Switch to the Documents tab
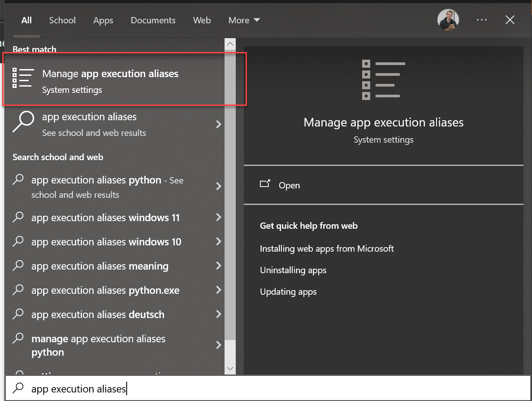 [x=153, y=21]
